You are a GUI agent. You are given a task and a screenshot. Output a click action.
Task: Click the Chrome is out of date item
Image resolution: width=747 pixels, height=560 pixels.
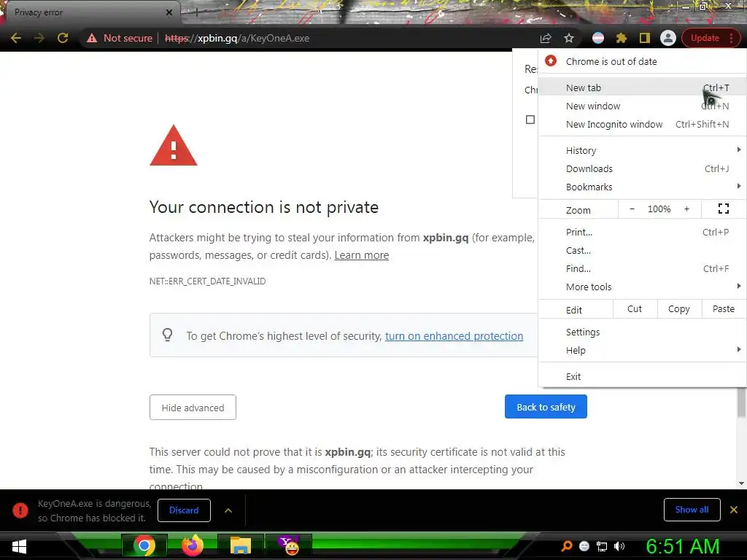[642, 61]
